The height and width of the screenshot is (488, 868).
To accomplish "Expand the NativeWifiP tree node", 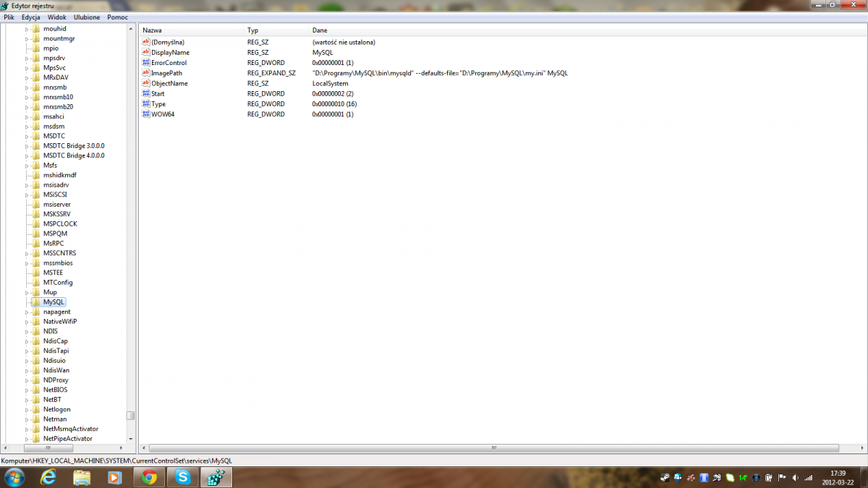I will [27, 322].
